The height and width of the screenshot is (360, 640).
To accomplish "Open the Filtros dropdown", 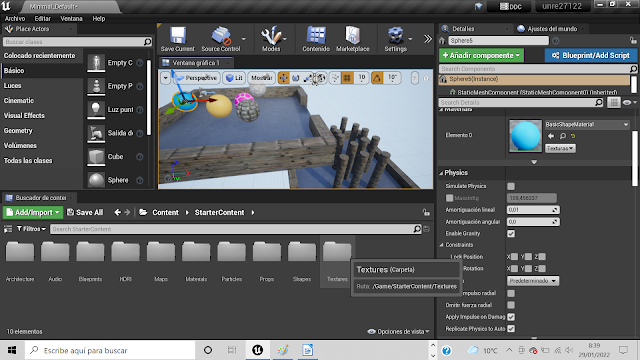I will pyautogui.click(x=31, y=229).
